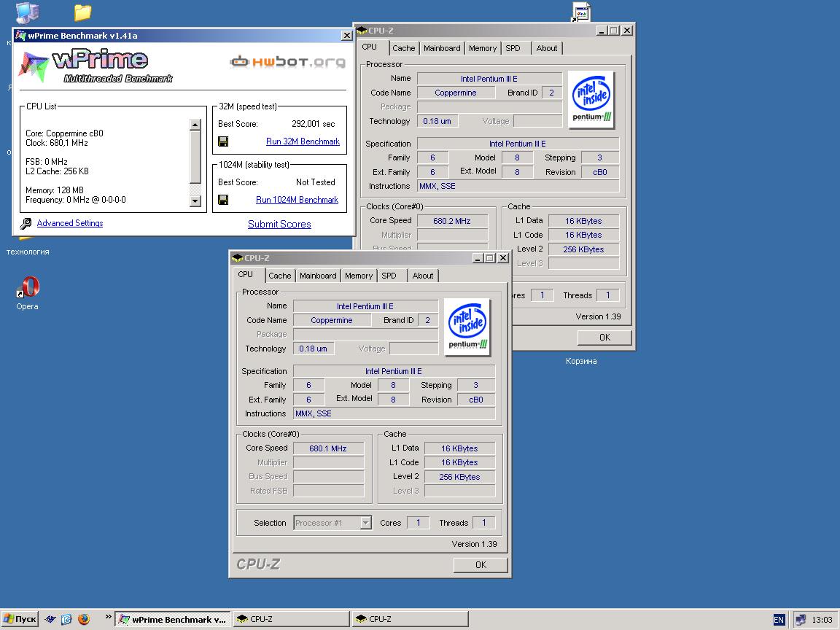840x630 pixels.
Task: Click OK in the rear CPU-Z window
Action: pos(604,338)
